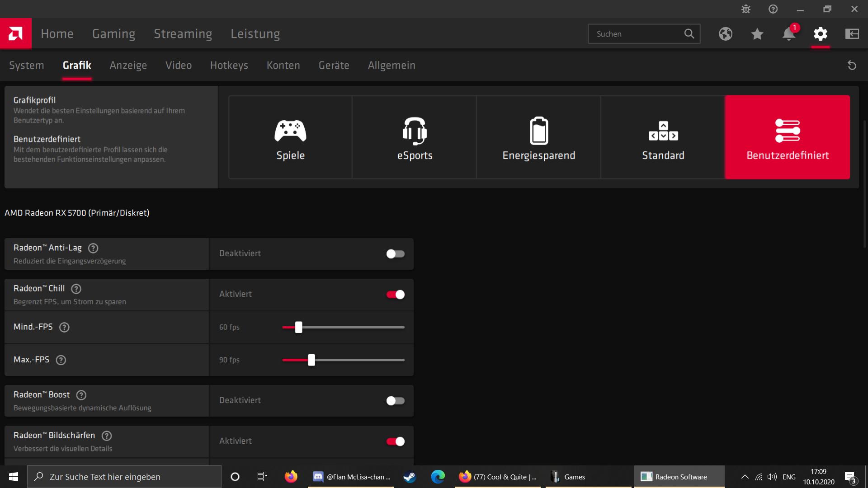Toggle the sidebar panel icon
The width and height of the screenshot is (868, 488).
tap(852, 34)
